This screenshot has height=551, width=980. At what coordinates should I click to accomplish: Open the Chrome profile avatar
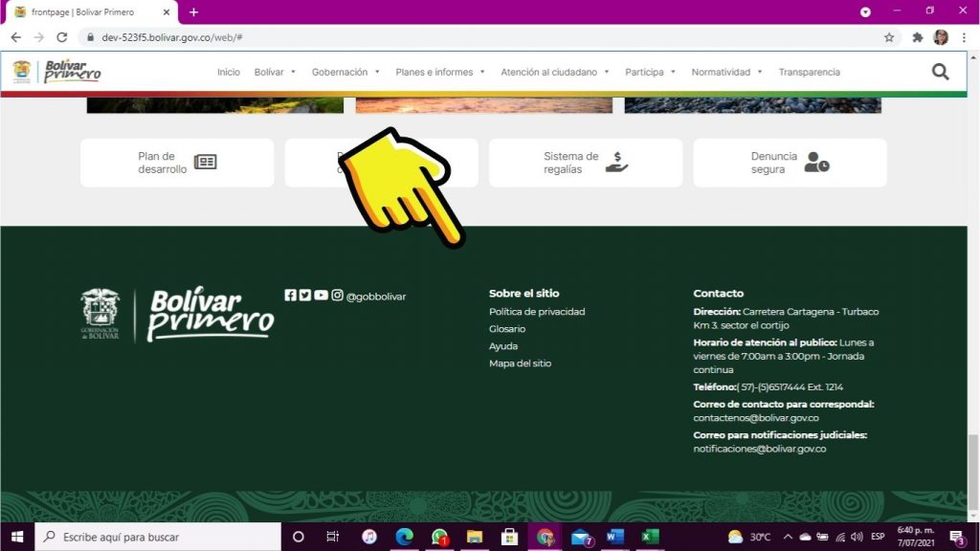tap(941, 37)
